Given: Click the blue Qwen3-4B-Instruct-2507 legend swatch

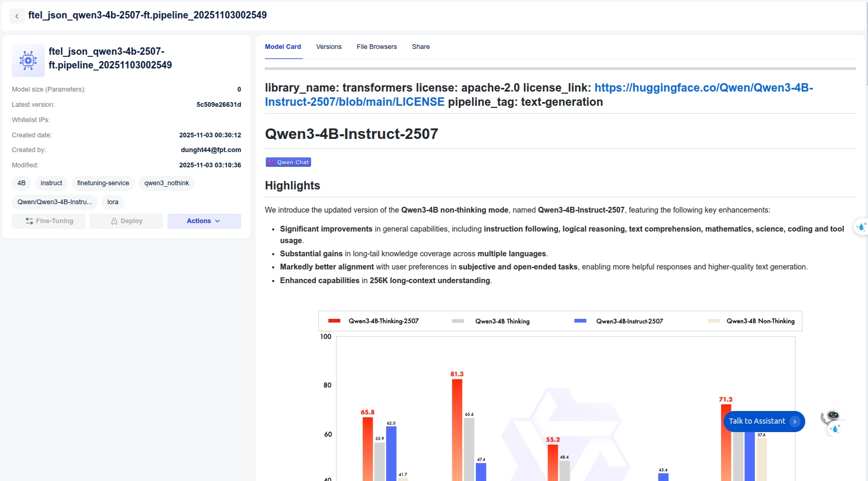Looking at the screenshot, I should coord(580,321).
